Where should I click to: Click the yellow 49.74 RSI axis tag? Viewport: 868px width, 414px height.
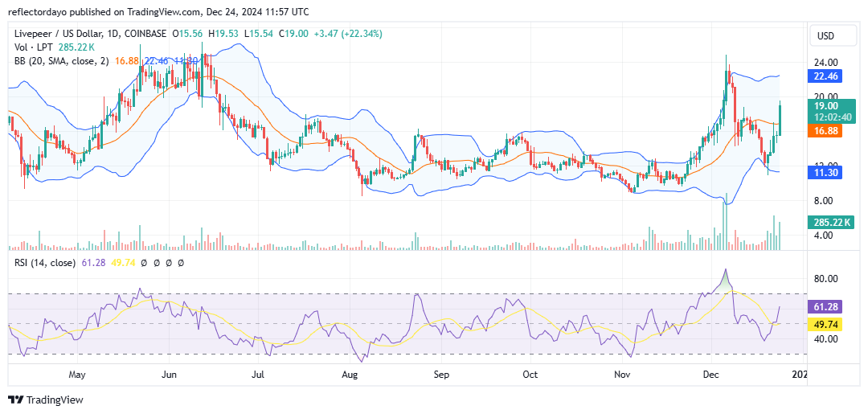[825, 323]
